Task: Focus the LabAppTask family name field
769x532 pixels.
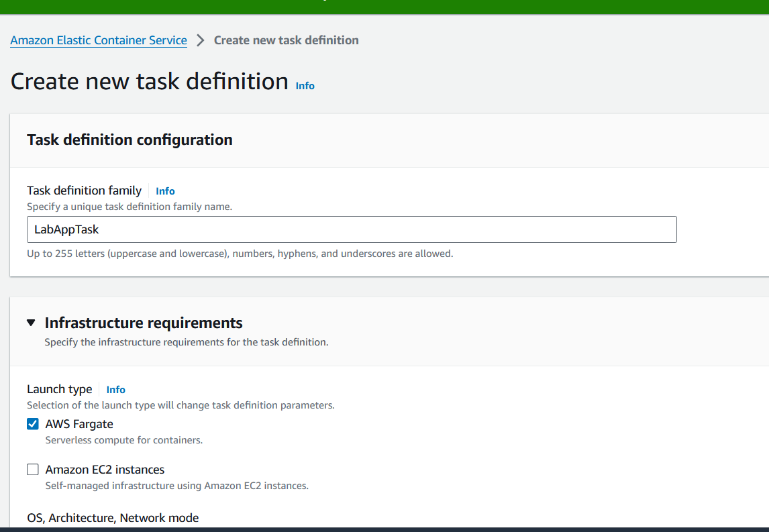Action: click(x=352, y=229)
